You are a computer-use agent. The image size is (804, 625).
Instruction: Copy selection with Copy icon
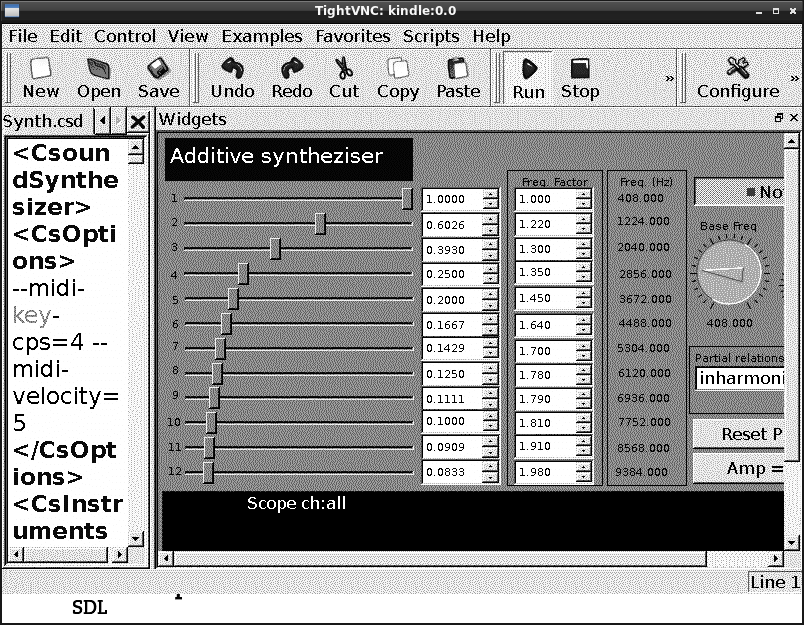398,78
